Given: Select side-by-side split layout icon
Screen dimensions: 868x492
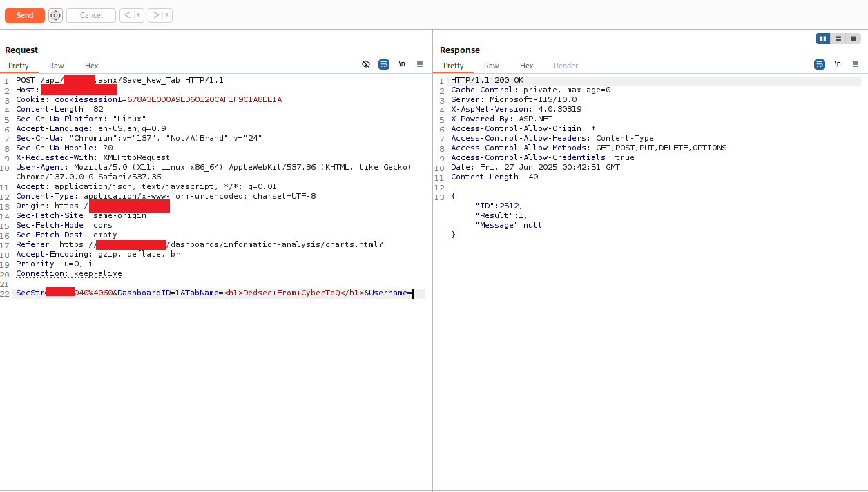Looking at the screenshot, I should coord(822,39).
